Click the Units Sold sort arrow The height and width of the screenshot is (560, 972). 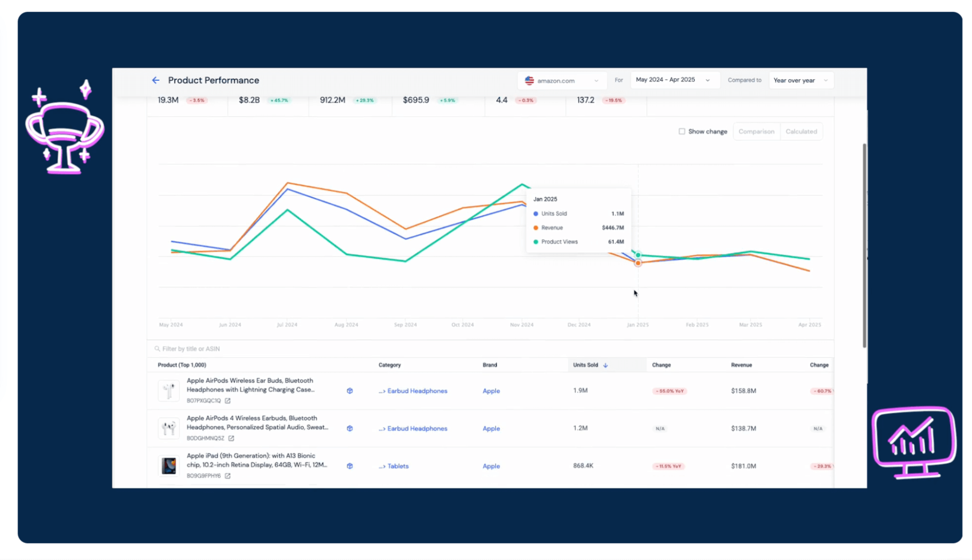(605, 365)
